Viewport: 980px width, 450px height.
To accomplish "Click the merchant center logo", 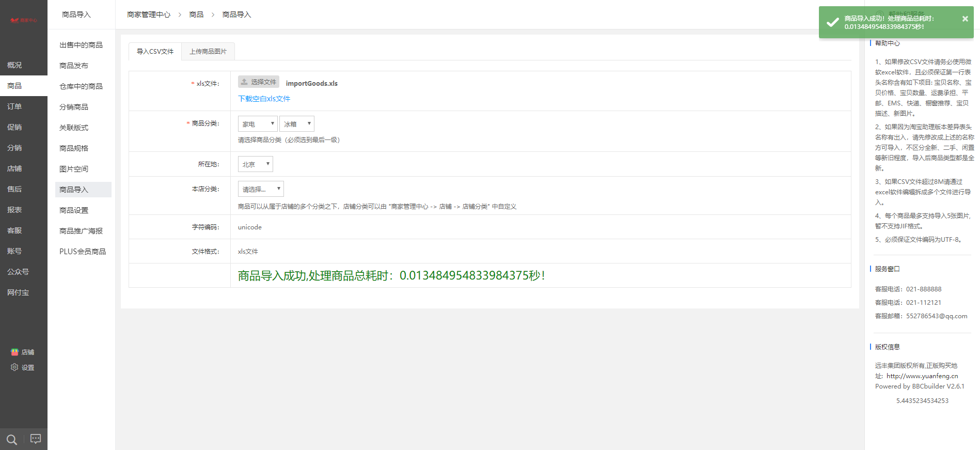I will point(24,20).
